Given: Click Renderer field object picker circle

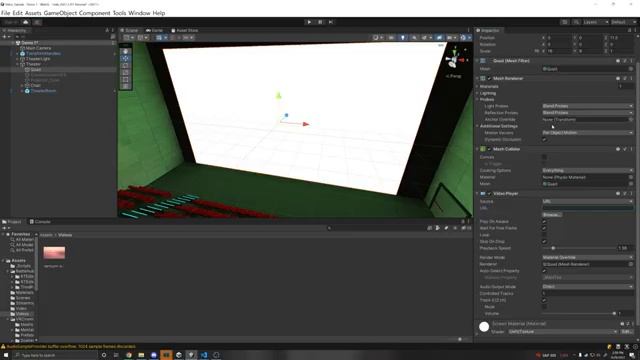Looking at the screenshot, I should [631, 264].
